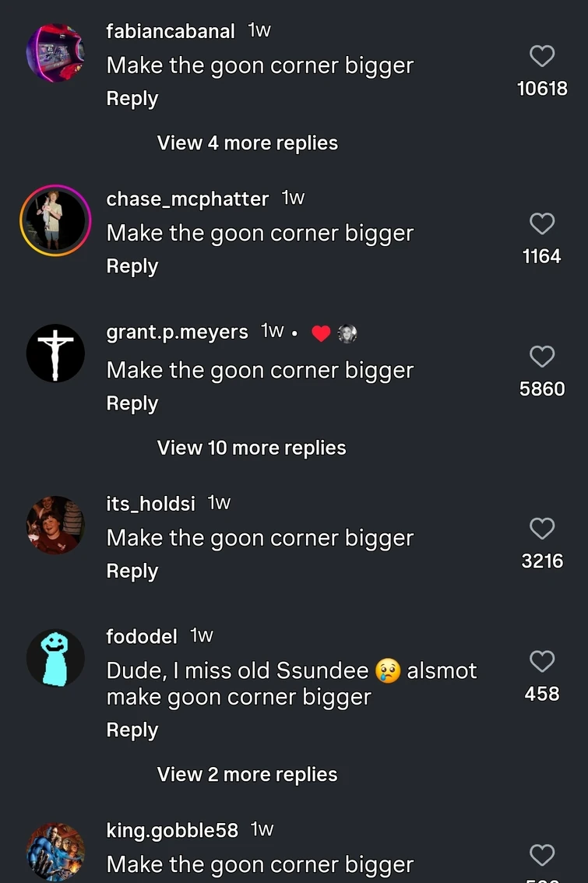Open chase_mcphatter's story-ringed avatar
588x883 pixels.
pos(55,220)
